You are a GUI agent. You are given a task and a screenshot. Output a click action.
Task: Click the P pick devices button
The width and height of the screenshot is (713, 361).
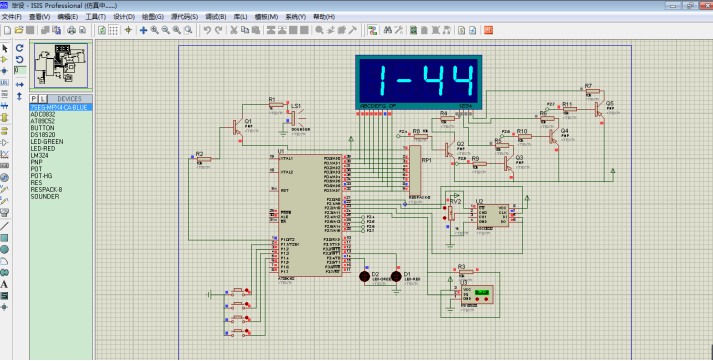34,99
